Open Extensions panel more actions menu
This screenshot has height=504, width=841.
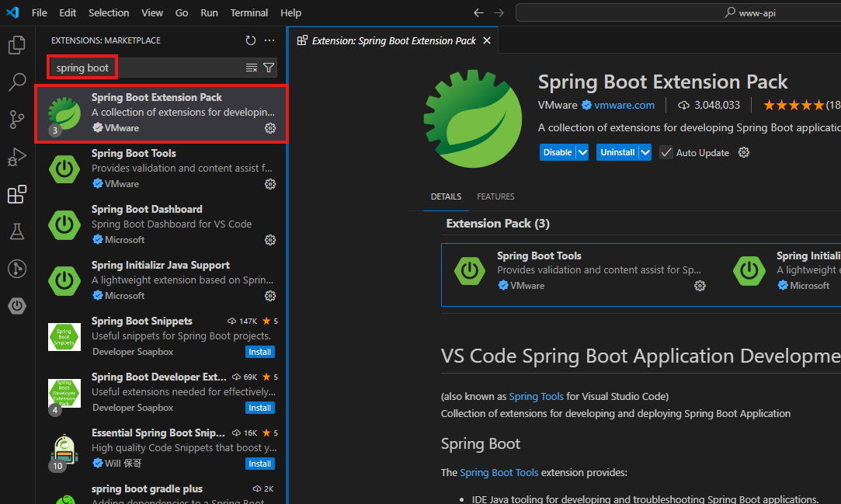(269, 40)
